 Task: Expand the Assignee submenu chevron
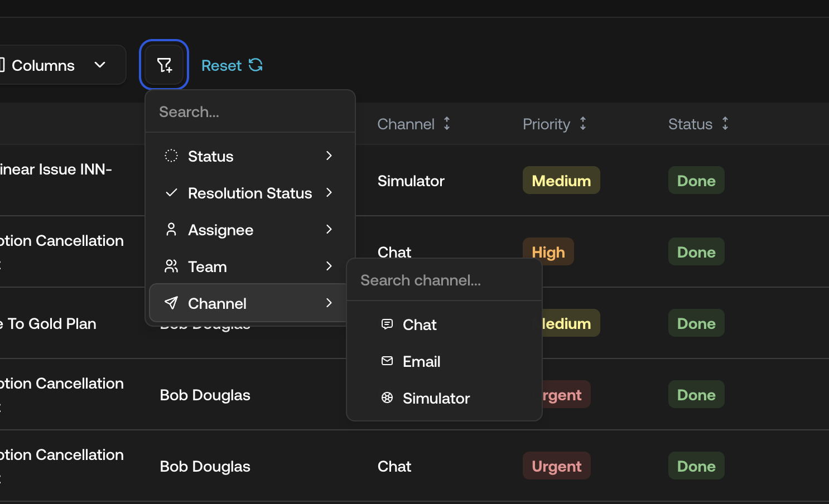pyautogui.click(x=329, y=230)
